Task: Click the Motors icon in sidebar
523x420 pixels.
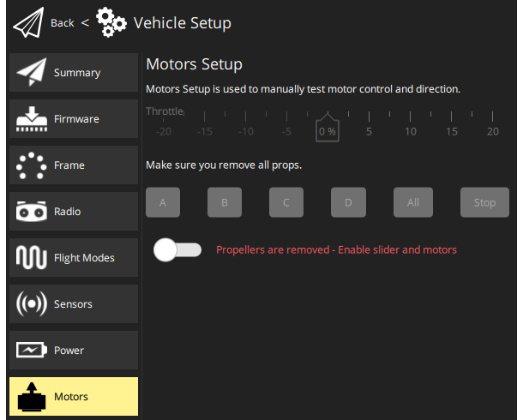Action: pos(31,397)
